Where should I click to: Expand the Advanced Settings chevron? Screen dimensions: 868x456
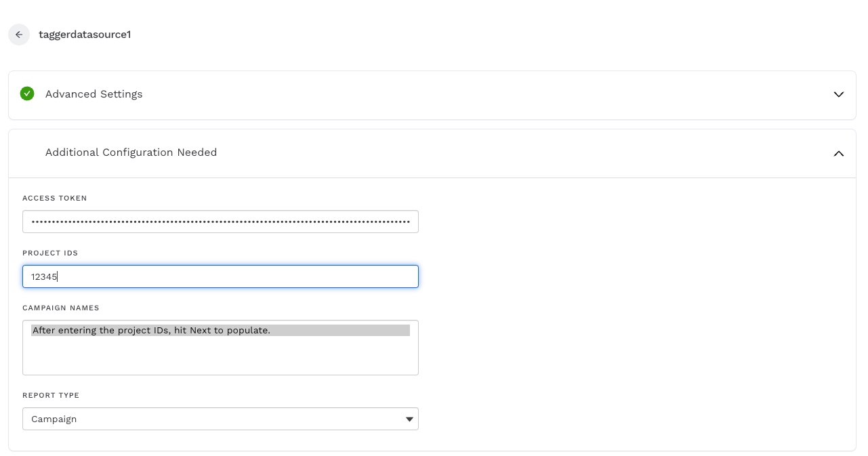[838, 94]
